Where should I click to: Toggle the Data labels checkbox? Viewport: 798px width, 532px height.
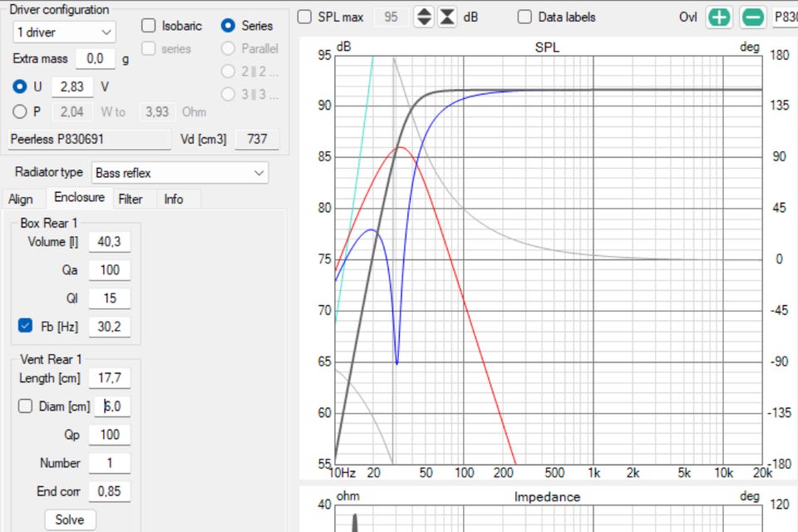pos(525,17)
